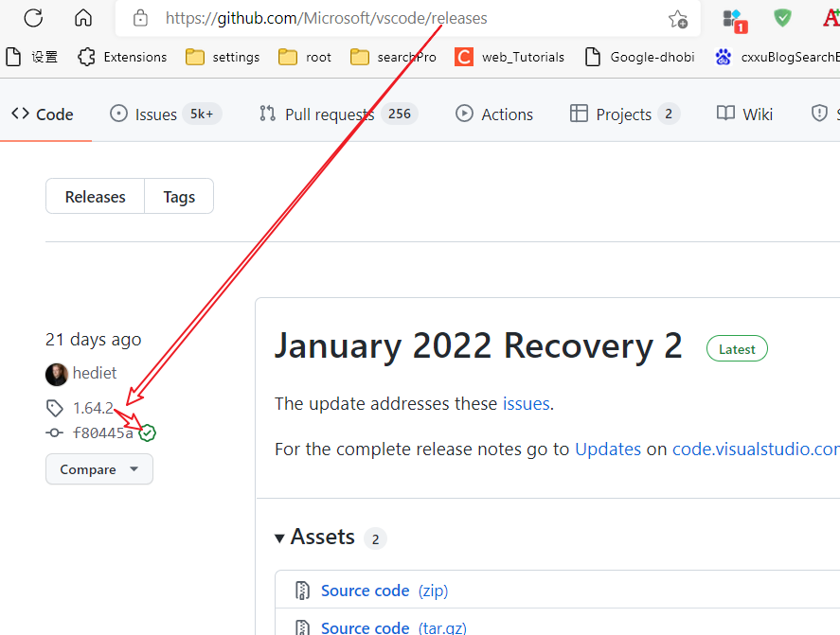This screenshot has height=635, width=840.
Task: Open the Wiki tab
Action: [x=744, y=115]
